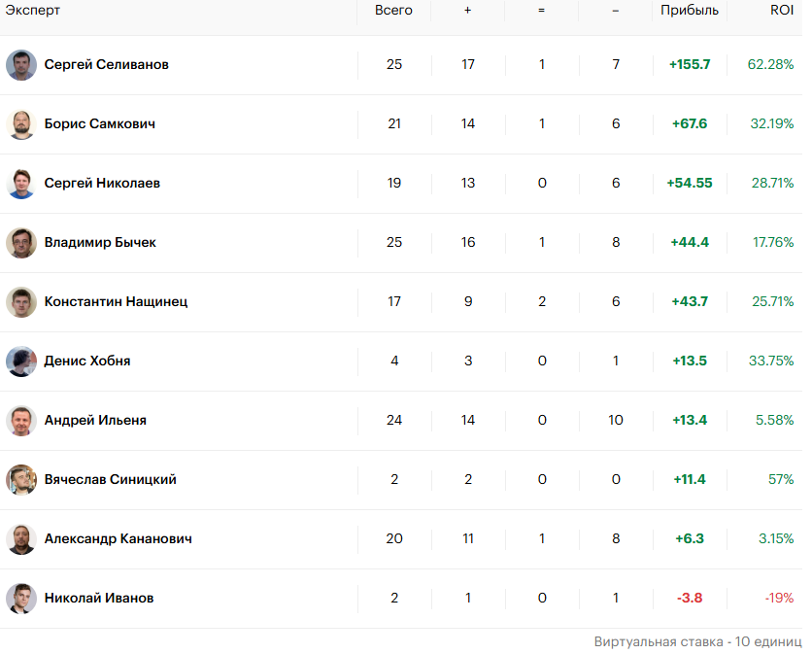The image size is (812, 654).
Task: Click Владимир Бычек's avatar photo
Action: [x=20, y=243]
